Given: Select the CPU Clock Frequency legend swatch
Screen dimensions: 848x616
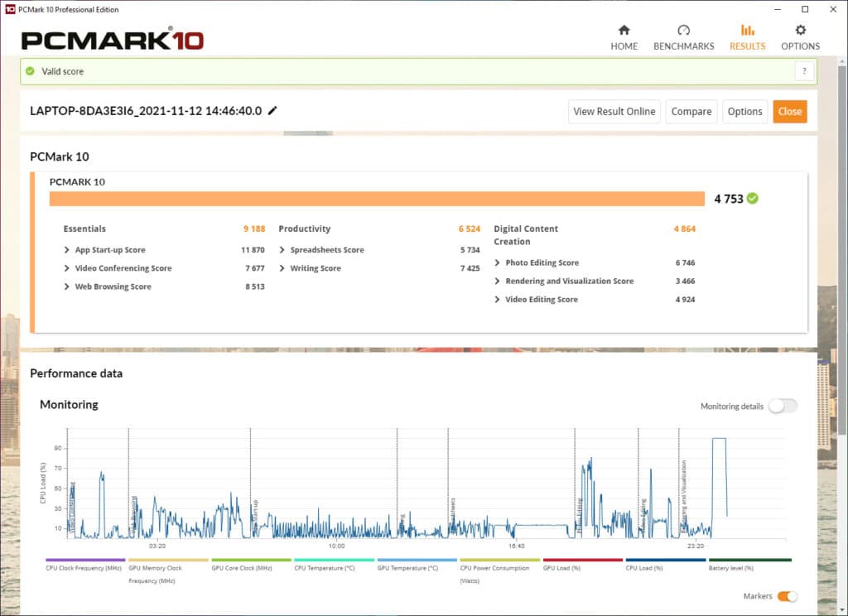Looking at the screenshot, I should point(85,561).
